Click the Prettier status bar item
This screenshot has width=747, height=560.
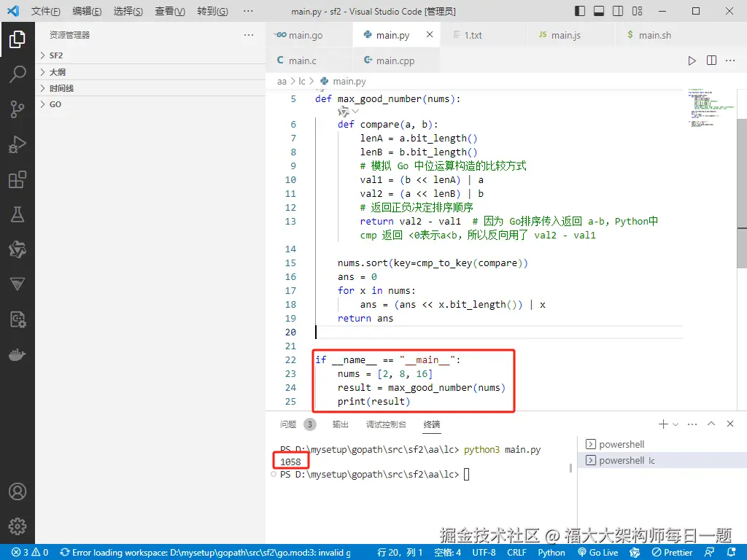coord(672,553)
